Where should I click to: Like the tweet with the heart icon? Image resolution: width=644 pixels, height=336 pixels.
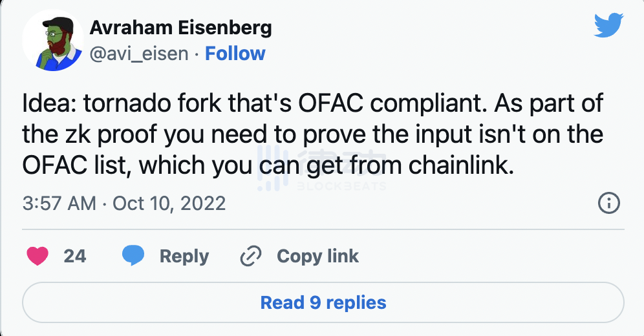tap(38, 256)
